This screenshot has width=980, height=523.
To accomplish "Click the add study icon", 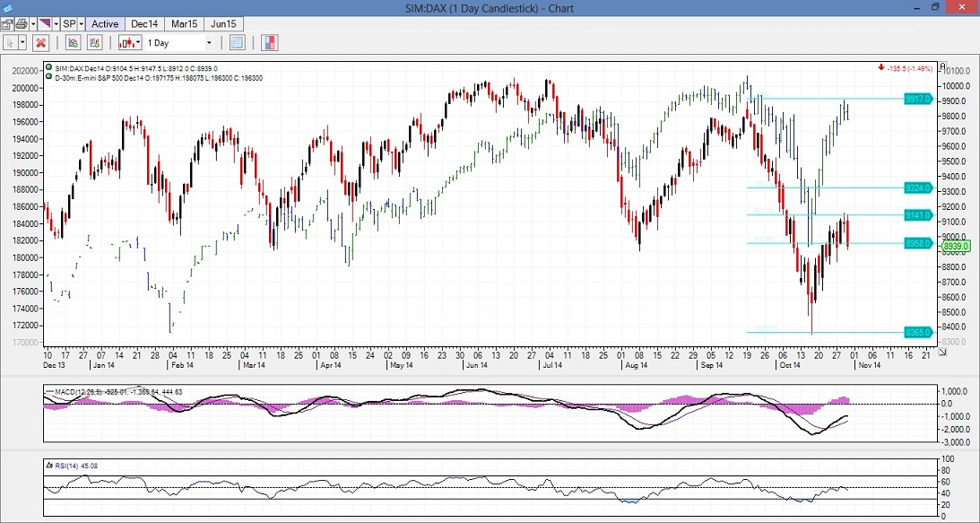I will coord(73,43).
